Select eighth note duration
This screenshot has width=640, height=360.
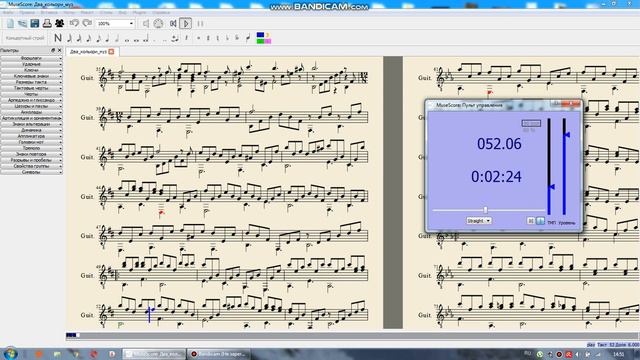98,38
